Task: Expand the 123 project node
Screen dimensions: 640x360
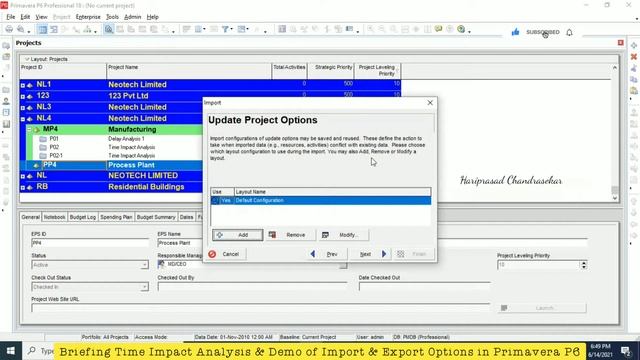Action: 23,96
